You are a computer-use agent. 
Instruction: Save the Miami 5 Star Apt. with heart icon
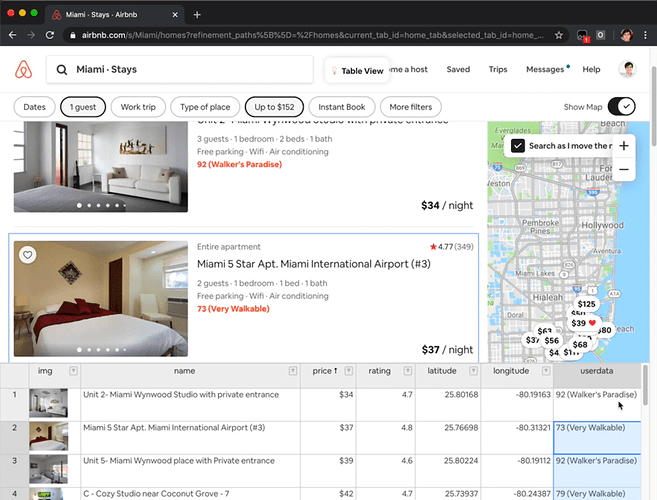point(28,254)
